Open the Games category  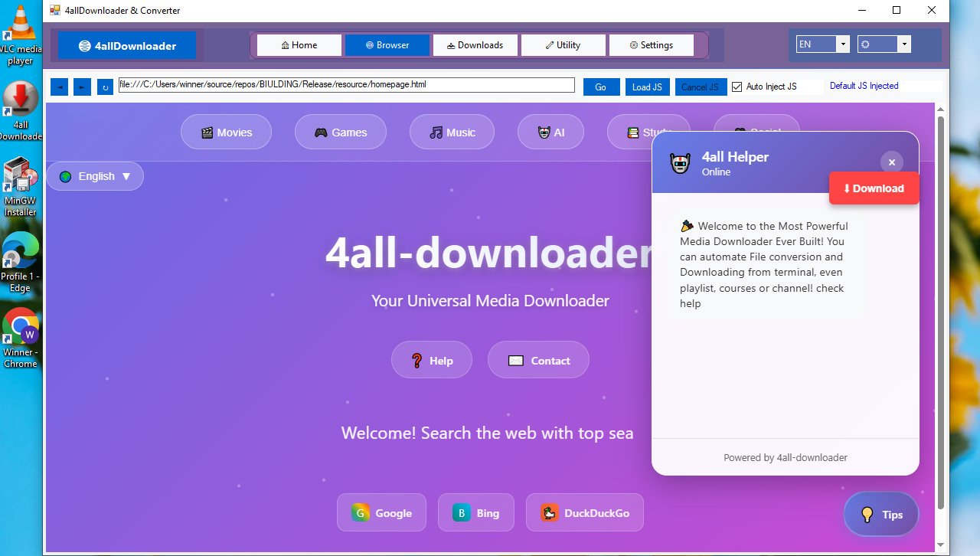pos(341,132)
